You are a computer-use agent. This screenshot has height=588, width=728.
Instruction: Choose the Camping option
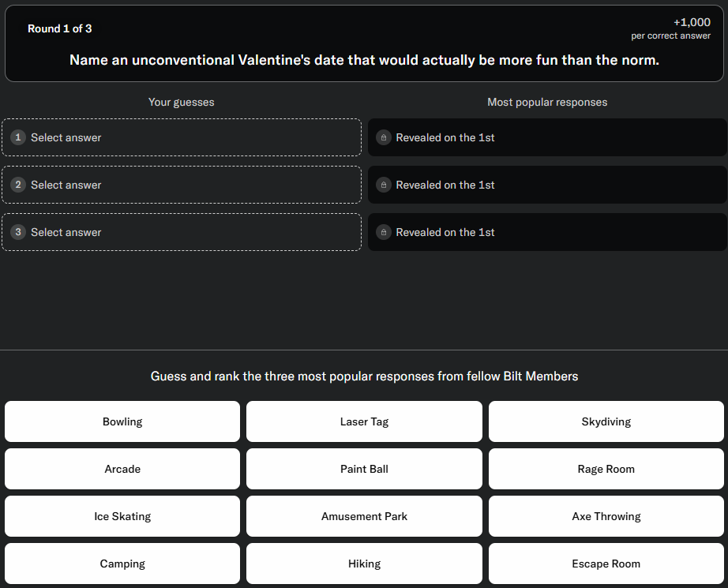[x=122, y=564]
